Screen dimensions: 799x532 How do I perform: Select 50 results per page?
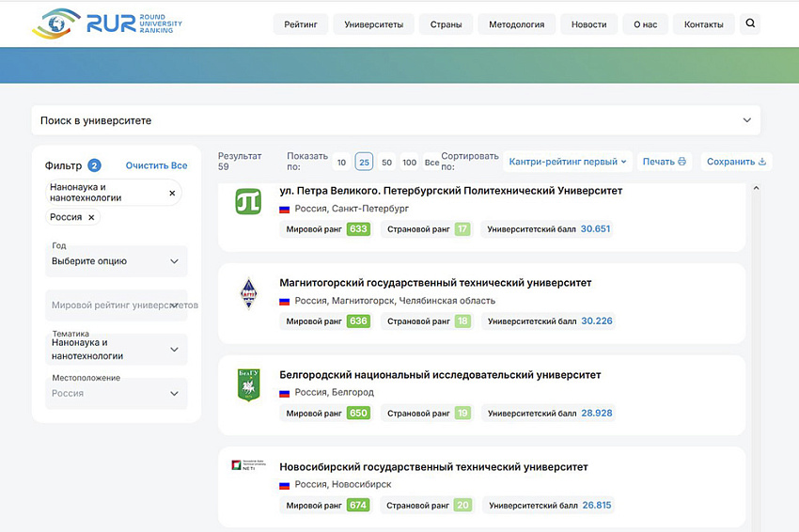pos(386,162)
